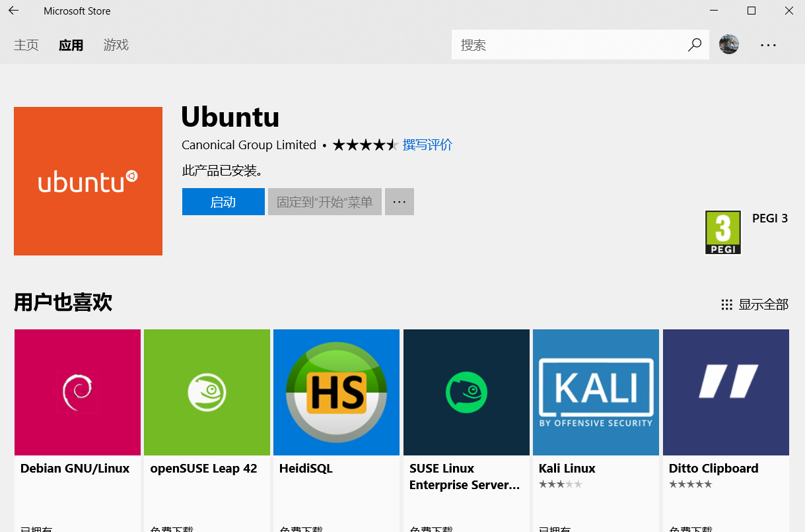Switch to the 游戏 tab
The image size is (805, 532).
[x=116, y=45]
